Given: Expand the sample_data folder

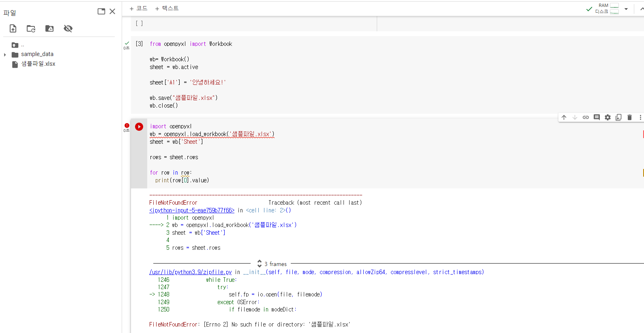Looking at the screenshot, I should tap(5, 54).
